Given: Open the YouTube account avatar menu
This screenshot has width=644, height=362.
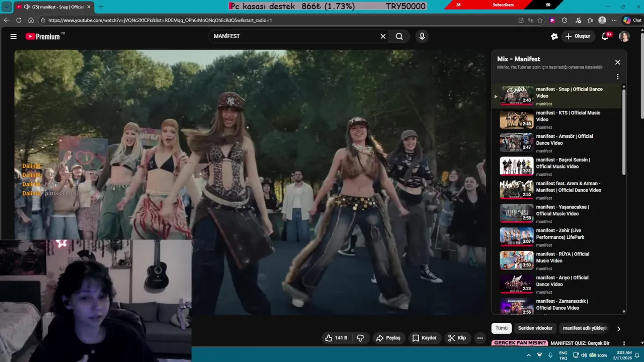Looking at the screenshot, I should 624,36.
